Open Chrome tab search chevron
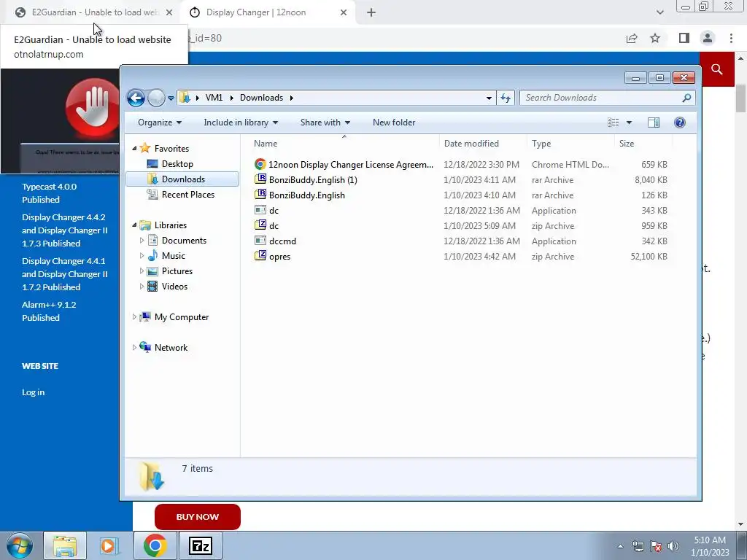 659,12
